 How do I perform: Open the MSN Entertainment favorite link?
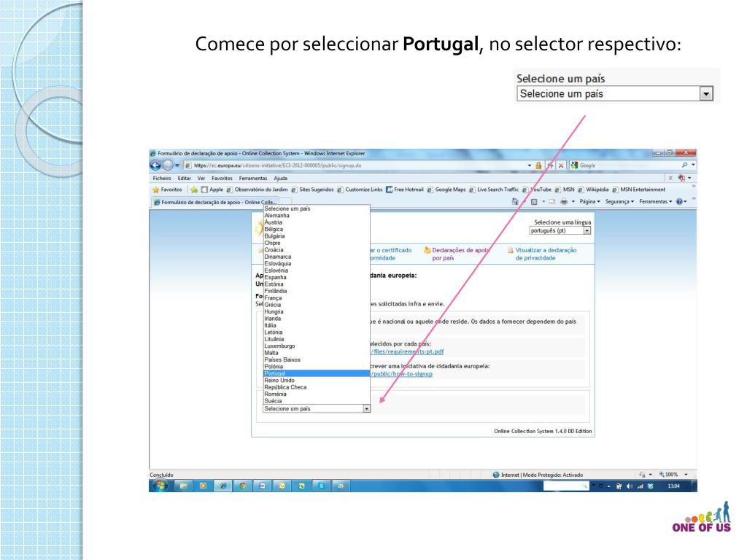(638, 190)
